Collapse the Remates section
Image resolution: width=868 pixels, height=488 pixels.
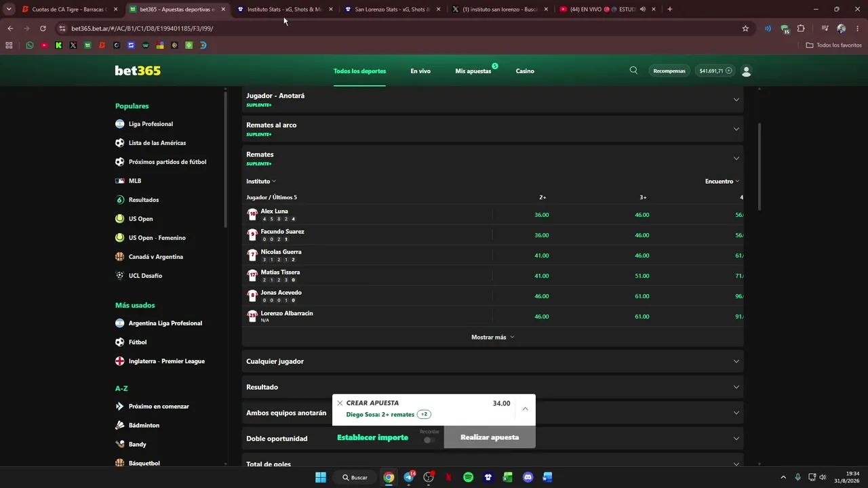pos(493,158)
